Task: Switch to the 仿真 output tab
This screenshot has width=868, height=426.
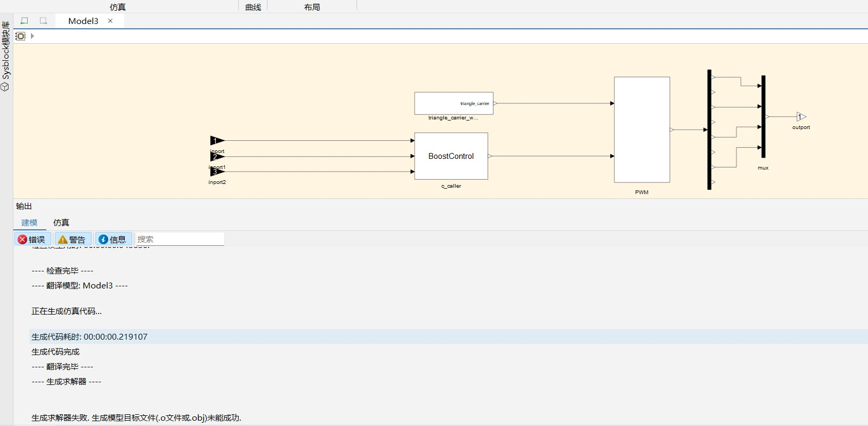Action: [61, 222]
